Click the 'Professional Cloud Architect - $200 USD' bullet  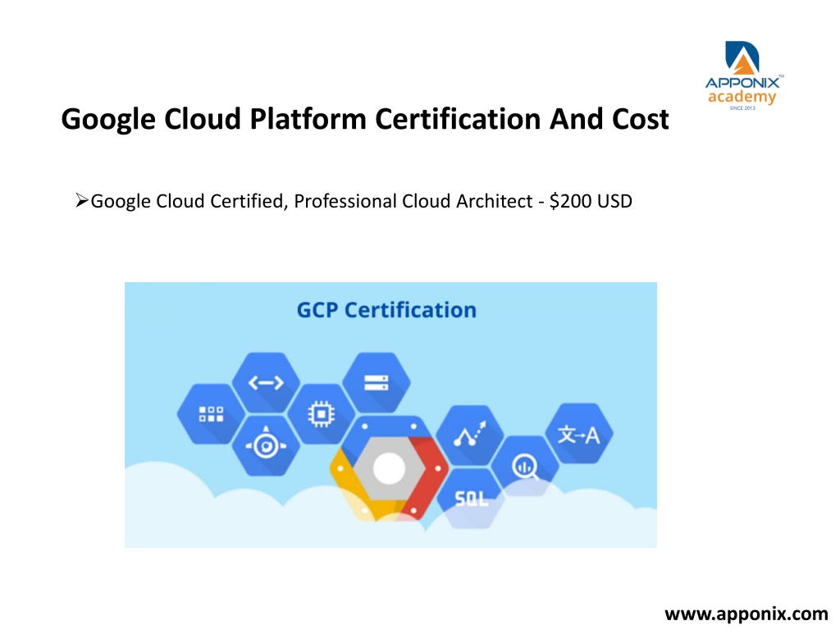pyautogui.click(x=354, y=201)
